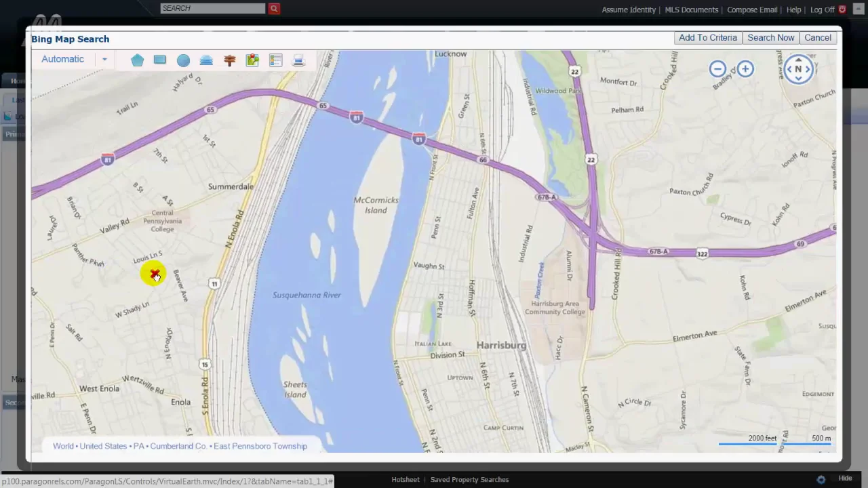Select the circle radius draw tool
Image resolution: width=868 pixels, height=488 pixels.
pos(183,60)
